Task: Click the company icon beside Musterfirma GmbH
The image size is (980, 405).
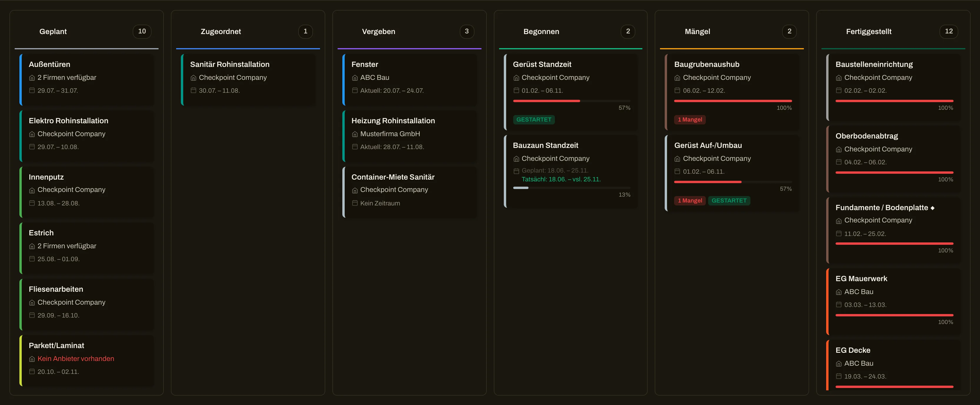Action: click(x=355, y=134)
